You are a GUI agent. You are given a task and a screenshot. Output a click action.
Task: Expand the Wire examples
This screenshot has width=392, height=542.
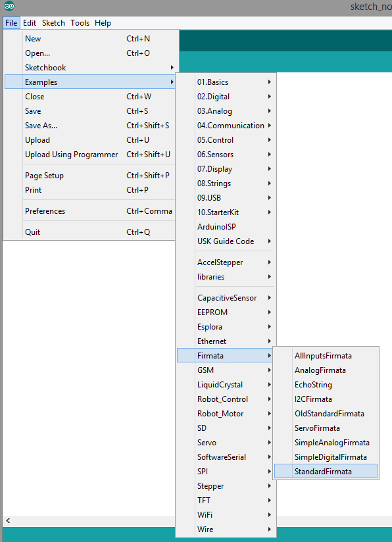click(226, 530)
